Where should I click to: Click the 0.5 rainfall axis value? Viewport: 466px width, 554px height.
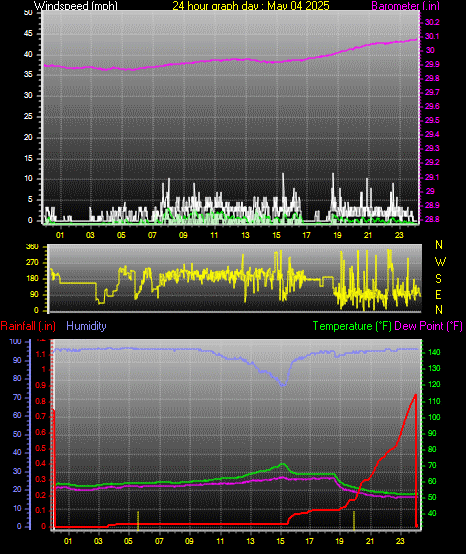point(41,448)
